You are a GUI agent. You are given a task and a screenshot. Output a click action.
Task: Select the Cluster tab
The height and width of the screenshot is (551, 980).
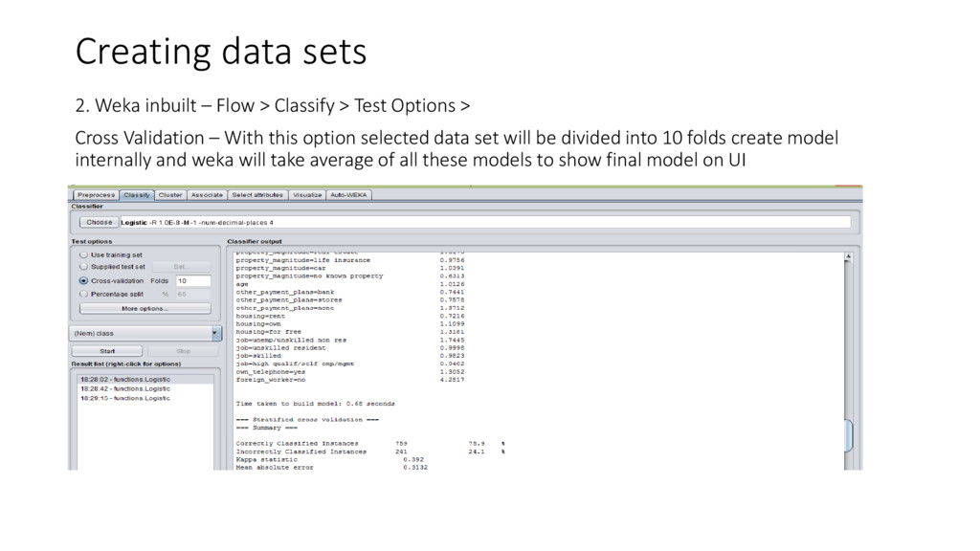tap(170, 195)
